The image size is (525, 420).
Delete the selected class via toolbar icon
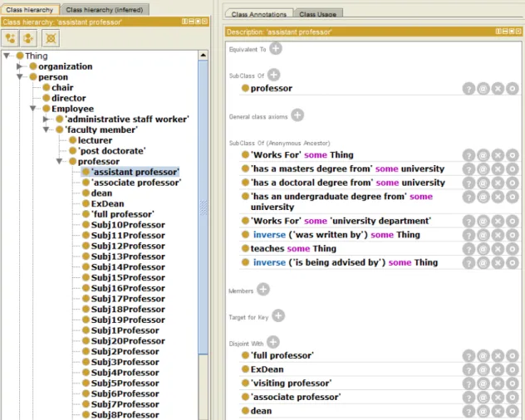[51, 38]
